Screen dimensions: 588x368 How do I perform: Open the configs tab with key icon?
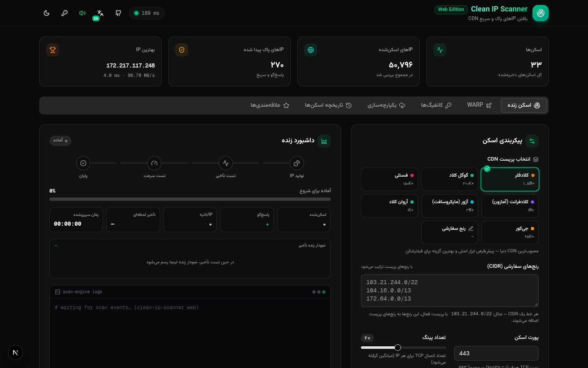coord(436,105)
